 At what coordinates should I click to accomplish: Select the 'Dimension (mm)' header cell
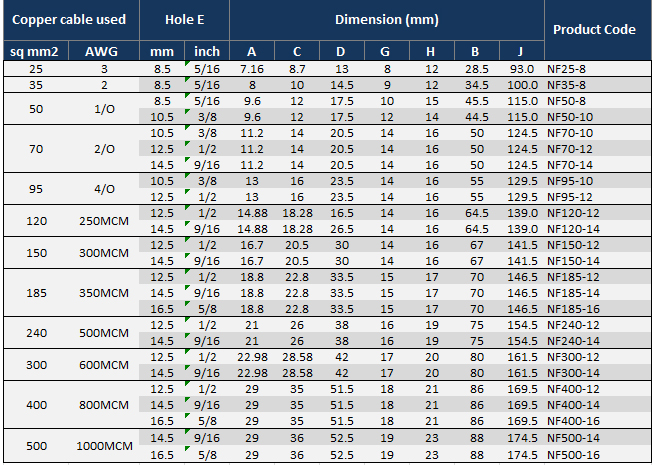point(387,20)
